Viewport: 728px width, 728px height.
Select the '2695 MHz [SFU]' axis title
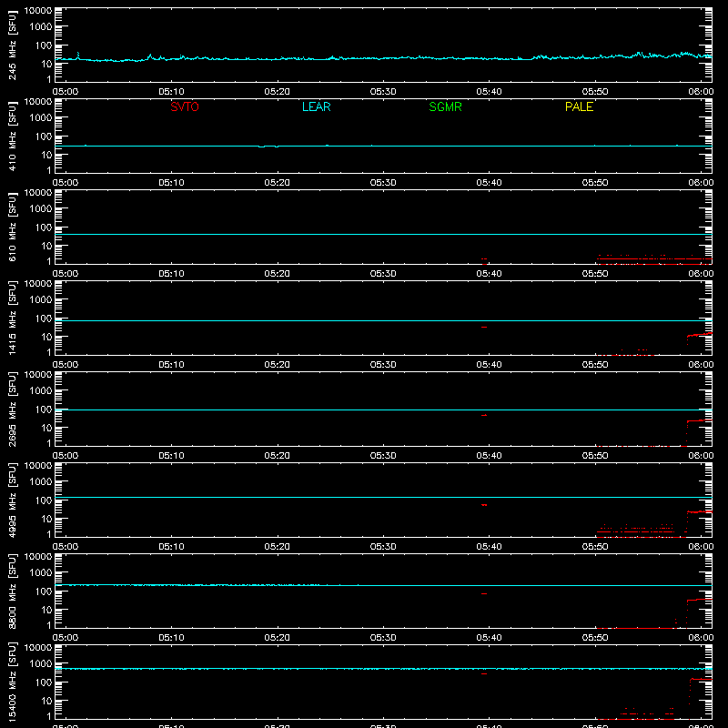tap(13, 409)
